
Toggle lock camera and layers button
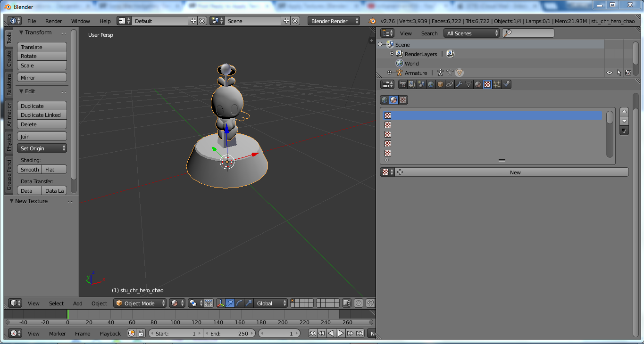[x=347, y=303]
